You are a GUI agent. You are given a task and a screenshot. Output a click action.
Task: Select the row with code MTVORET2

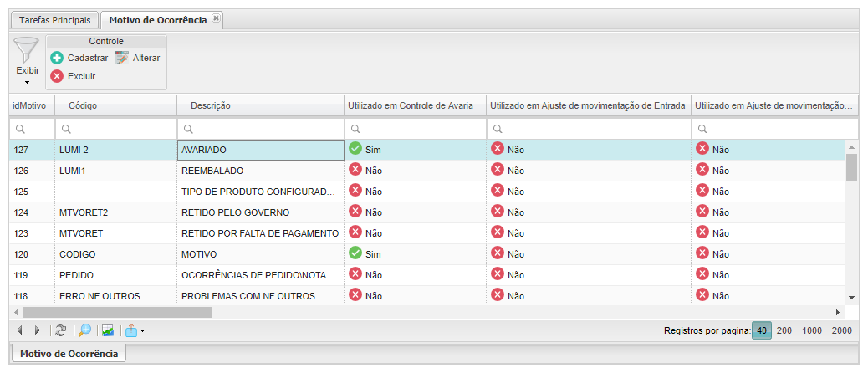[x=84, y=212]
